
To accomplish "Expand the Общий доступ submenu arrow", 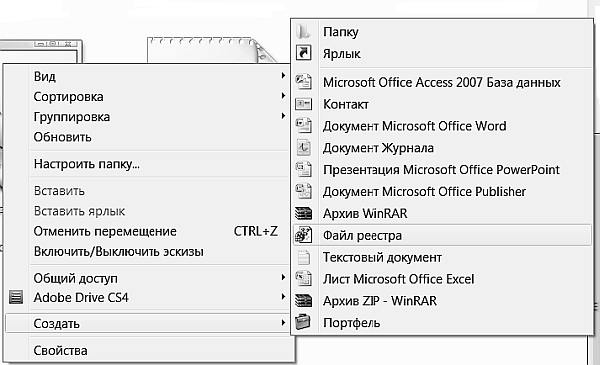I will tap(283, 277).
